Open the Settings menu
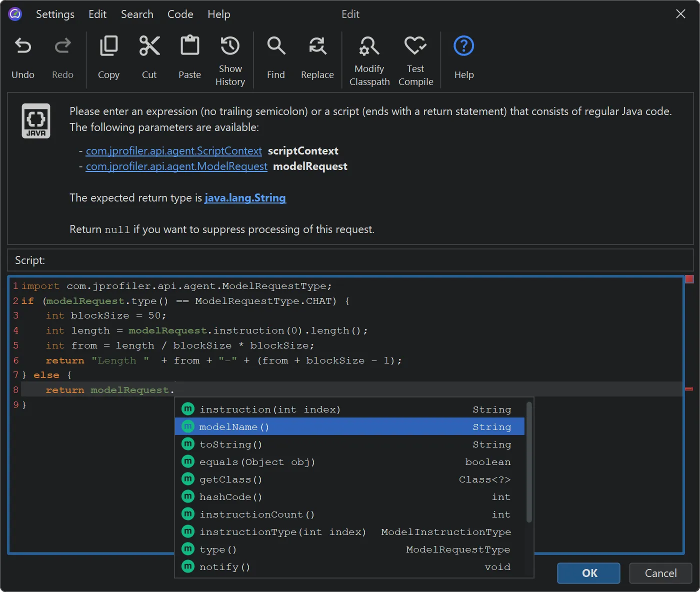 (x=55, y=14)
